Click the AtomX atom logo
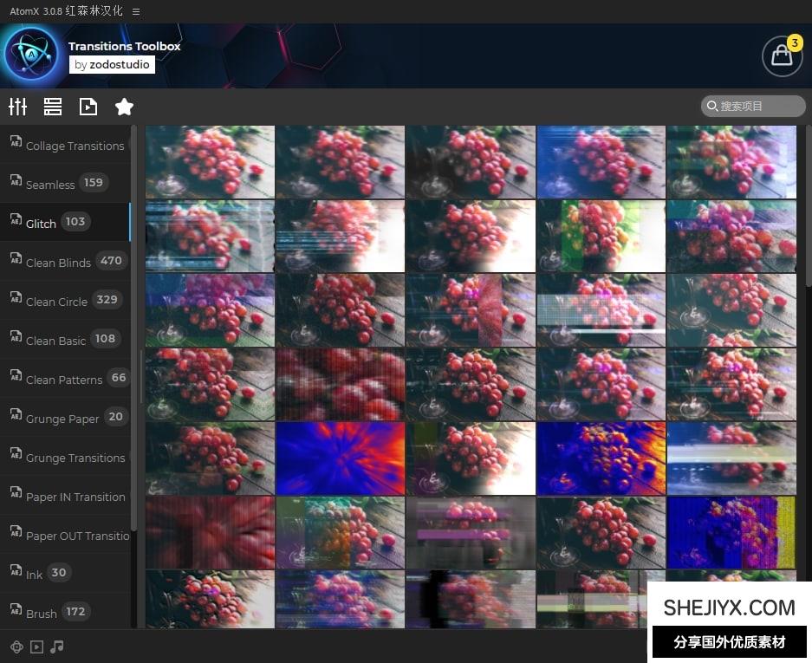Image resolution: width=812 pixels, height=663 pixels. click(32, 55)
